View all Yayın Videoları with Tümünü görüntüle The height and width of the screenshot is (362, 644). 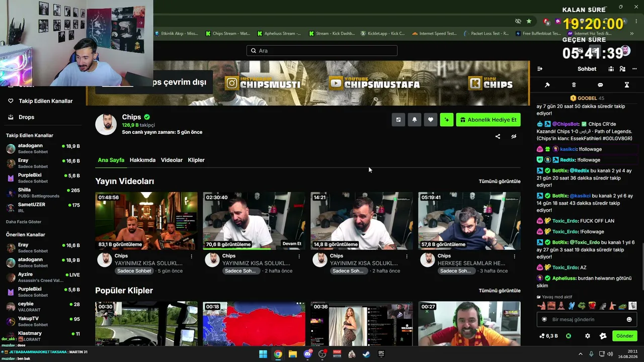[x=500, y=181]
